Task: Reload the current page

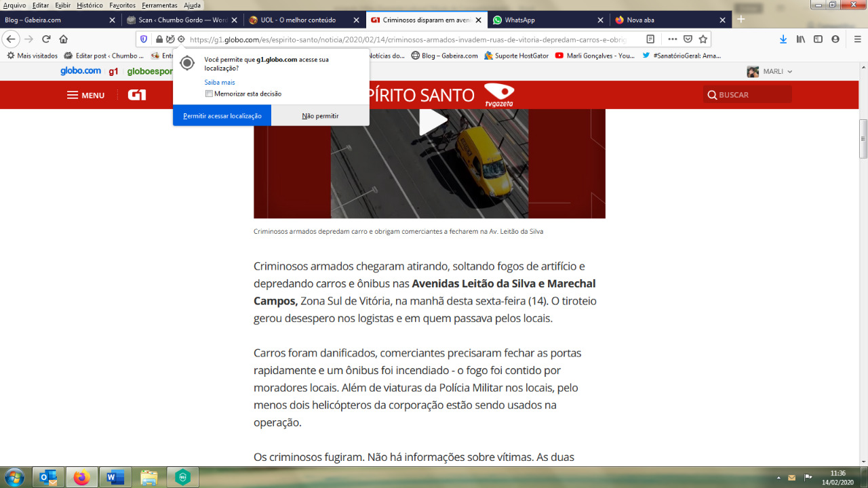Action: (46, 39)
